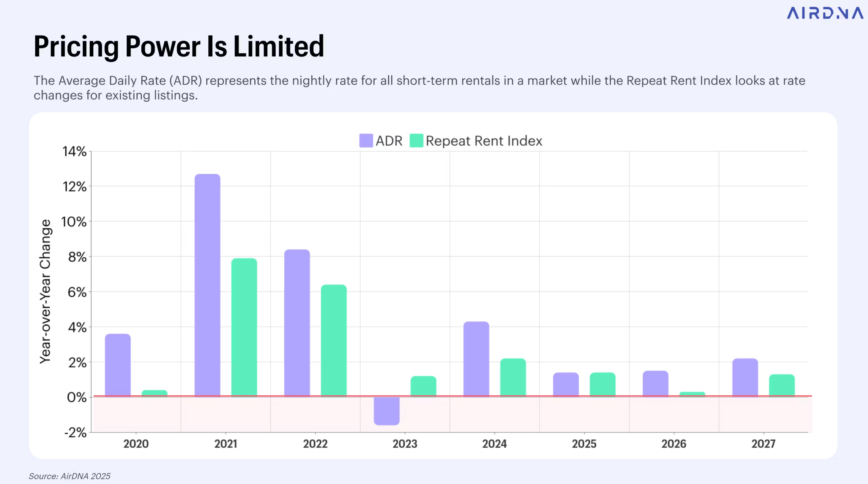Click the AirDNA logo
Image resolution: width=868 pixels, height=484 pixels.
825,13
